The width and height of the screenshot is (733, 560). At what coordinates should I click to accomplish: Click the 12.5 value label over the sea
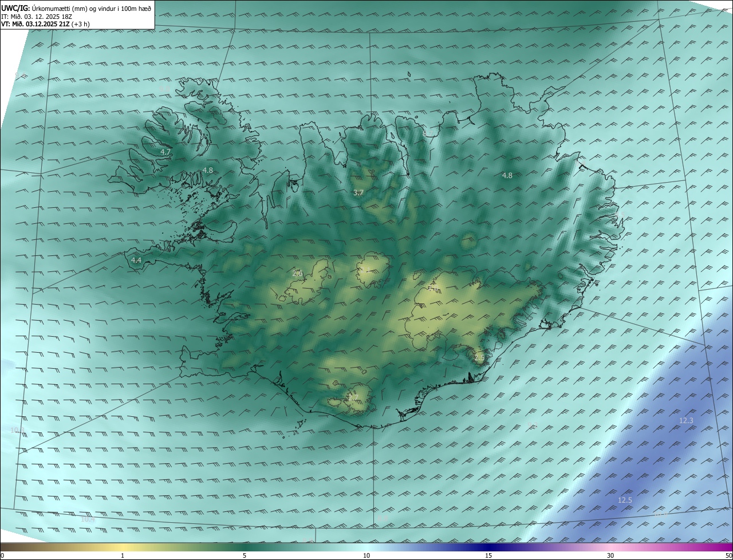(x=625, y=500)
